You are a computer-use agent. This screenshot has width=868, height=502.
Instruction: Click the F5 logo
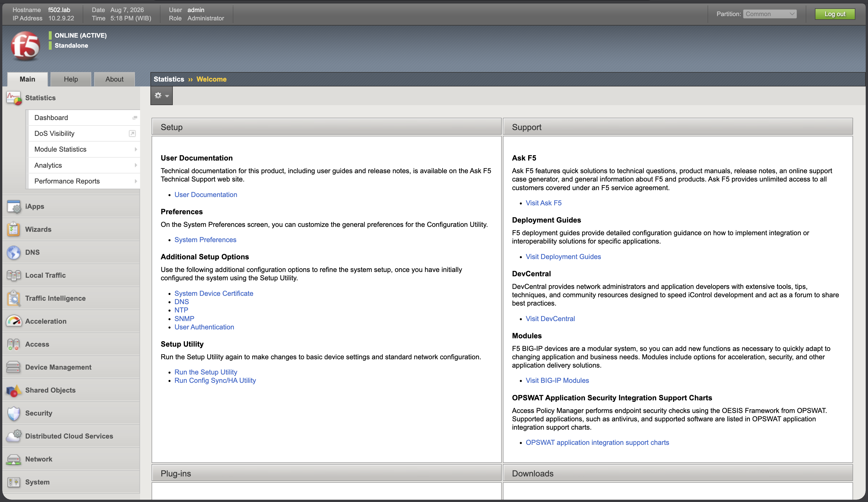pyautogui.click(x=25, y=46)
